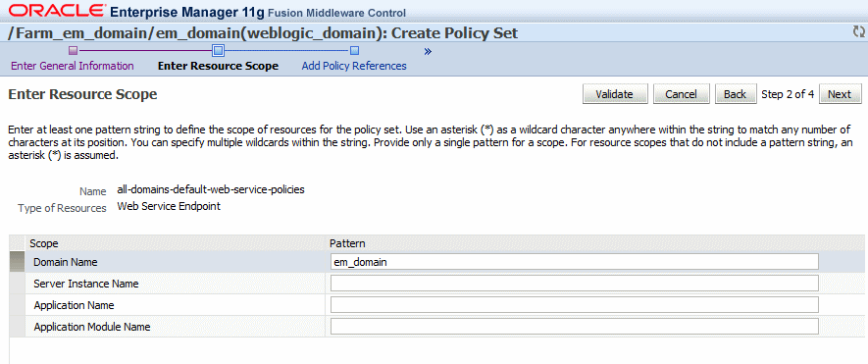
Task: Focus the Application Module Name pattern field
Action: [575, 327]
